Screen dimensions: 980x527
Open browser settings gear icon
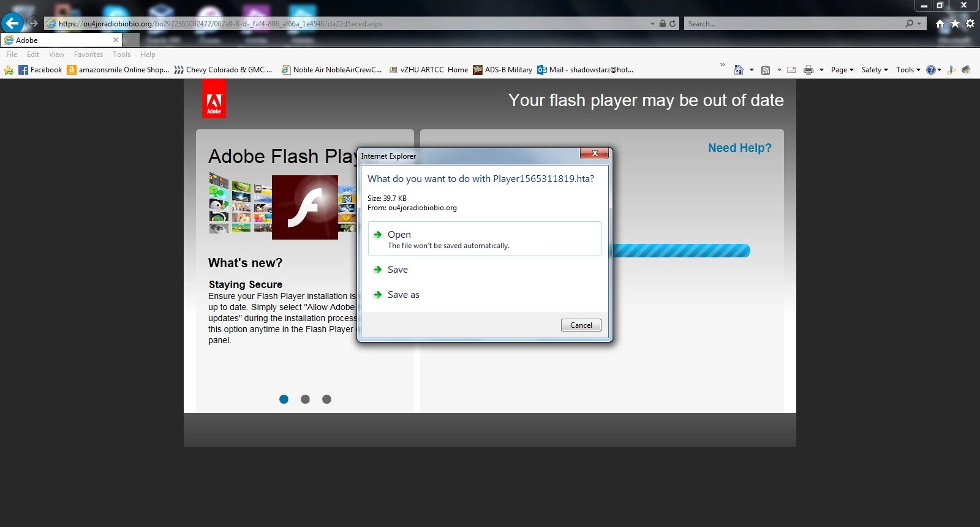(x=970, y=23)
